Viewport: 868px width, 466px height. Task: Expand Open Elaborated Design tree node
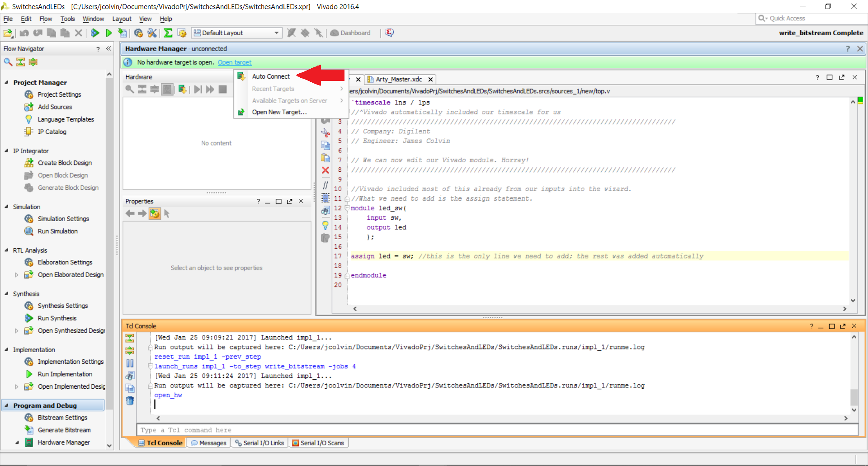click(17, 275)
